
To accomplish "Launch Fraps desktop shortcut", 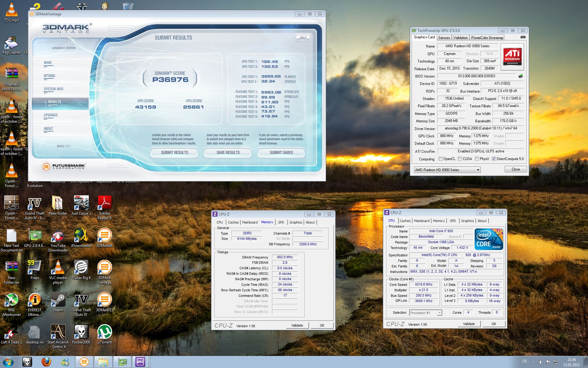I will [x=35, y=270].
